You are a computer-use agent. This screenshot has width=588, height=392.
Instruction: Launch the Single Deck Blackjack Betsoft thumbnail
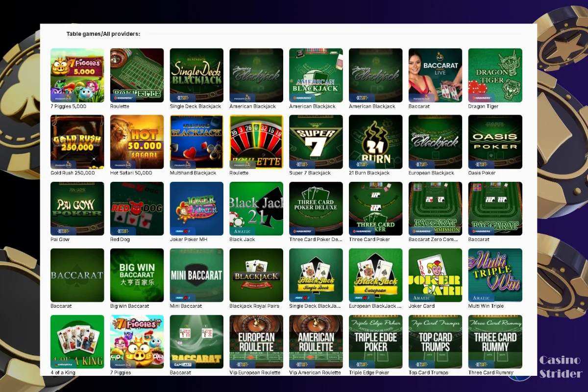click(x=196, y=75)
